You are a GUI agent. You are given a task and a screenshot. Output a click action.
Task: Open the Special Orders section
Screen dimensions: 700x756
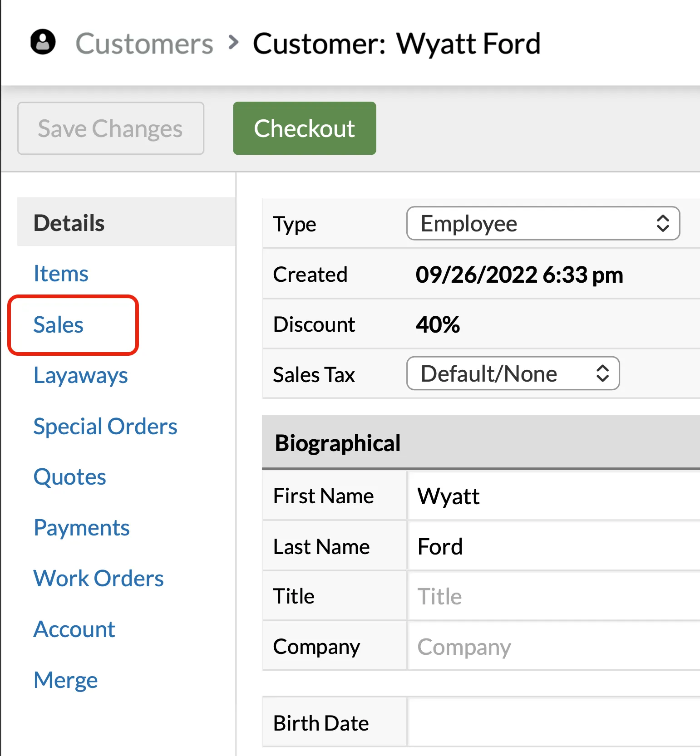pyautogui.click(x=105, y=427)
